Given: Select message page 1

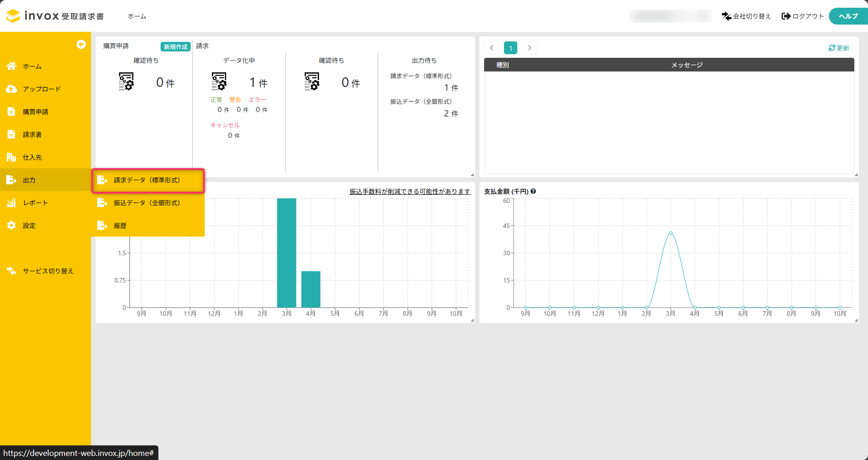Looking at the screenshot, I should coord(510,48).
